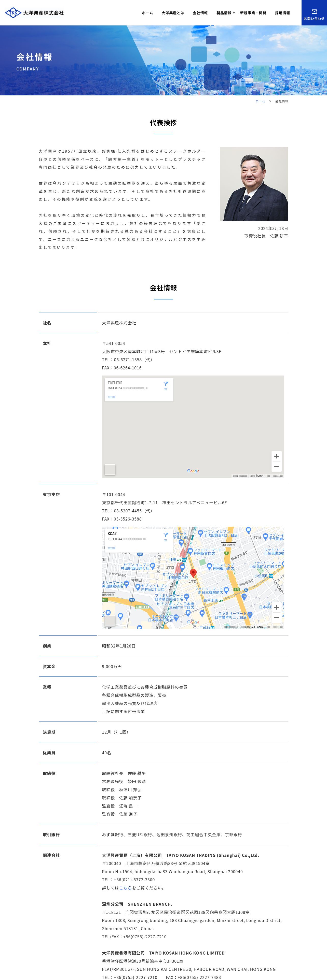Viewport: 327px width, 980px height.
Task: Click the 〒541-0054 postal code text
Action: tap(113, 343)
